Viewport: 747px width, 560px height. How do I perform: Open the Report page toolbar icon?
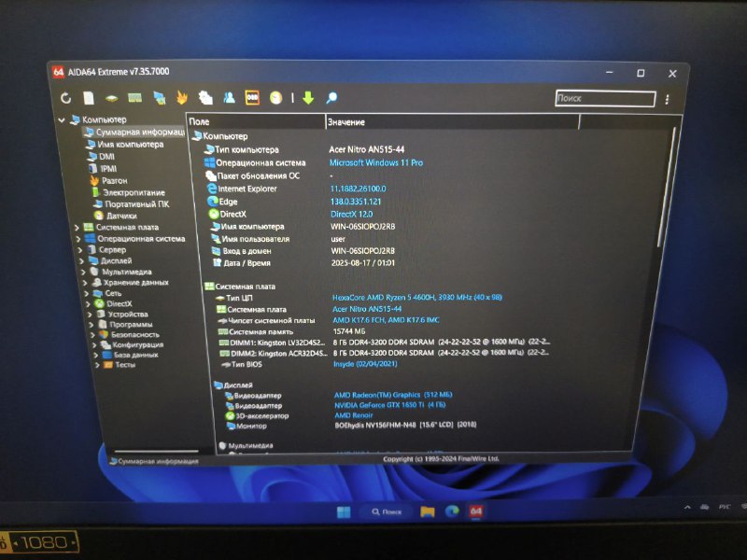point(89,98)
